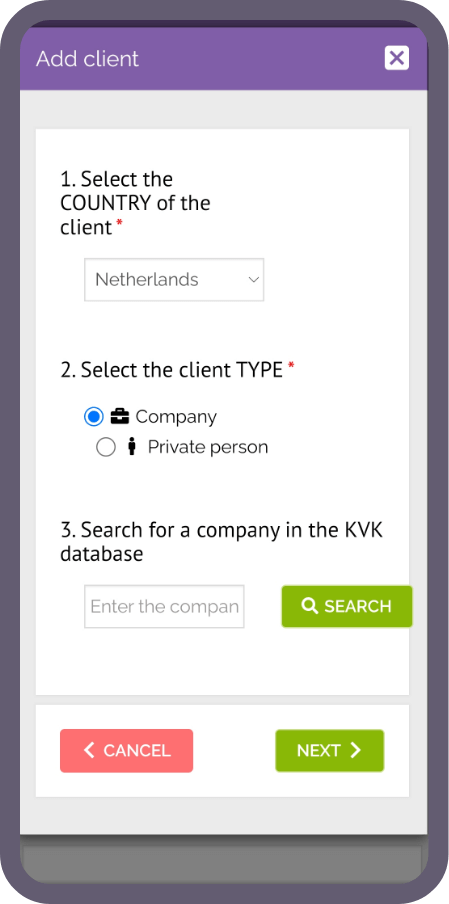This screenshot has height=904, width=449.
Task: Click the Company option label
Action: tap(176, 417)
